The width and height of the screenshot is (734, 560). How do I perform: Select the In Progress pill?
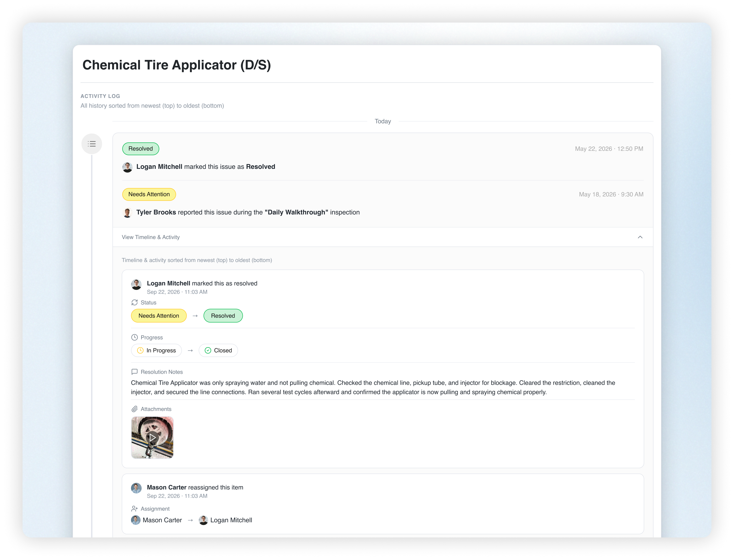point(156,350)
